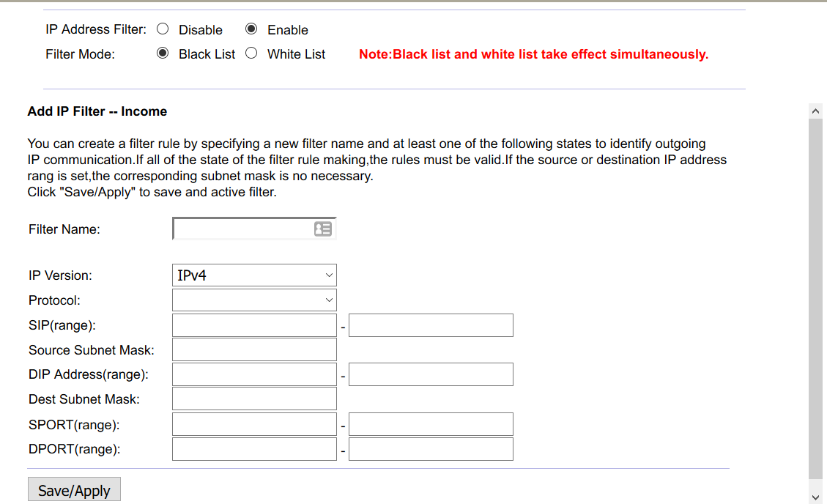Click the Filter Name text field
827x504 pixels.
tap(242, 229)
